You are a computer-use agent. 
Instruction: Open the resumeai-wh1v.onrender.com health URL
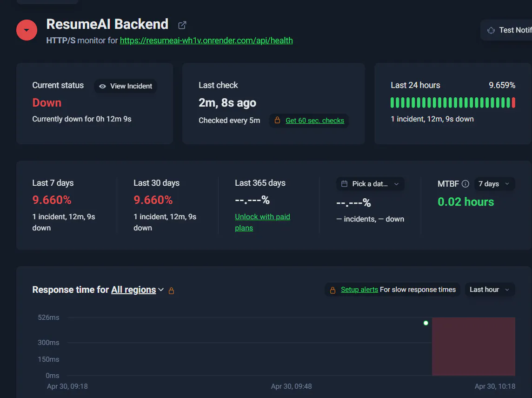coord(206,40)
